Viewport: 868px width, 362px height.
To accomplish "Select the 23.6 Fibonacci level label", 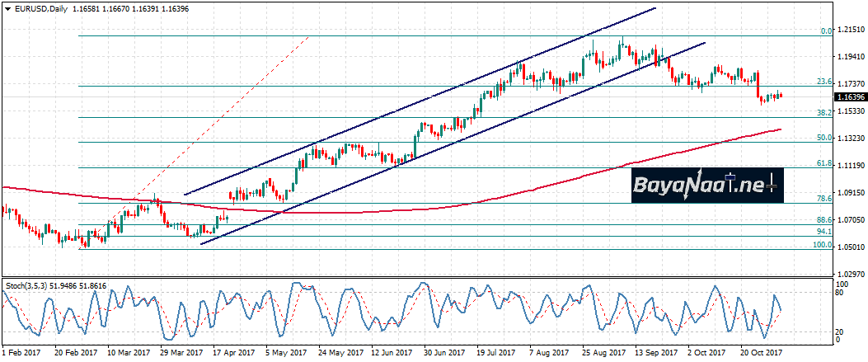I will (x=823, y=82).
